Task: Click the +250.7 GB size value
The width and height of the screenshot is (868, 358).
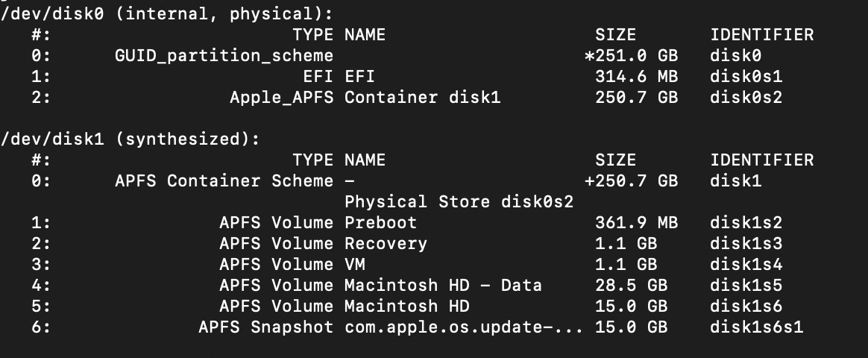Action: click(631, 180)
